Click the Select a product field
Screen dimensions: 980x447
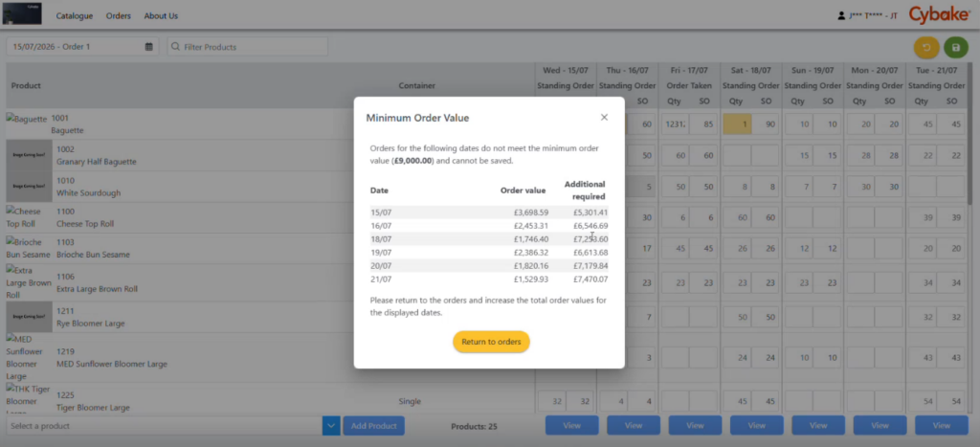tap(165, 426)
